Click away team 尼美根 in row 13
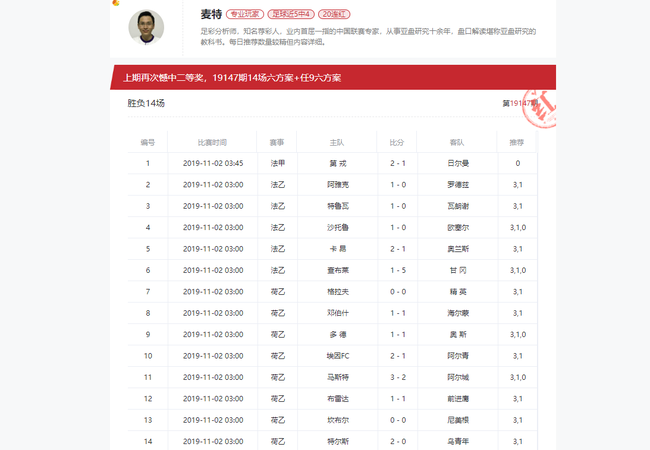Viewport: 650px width, 450px height. [x=458, y=420]
